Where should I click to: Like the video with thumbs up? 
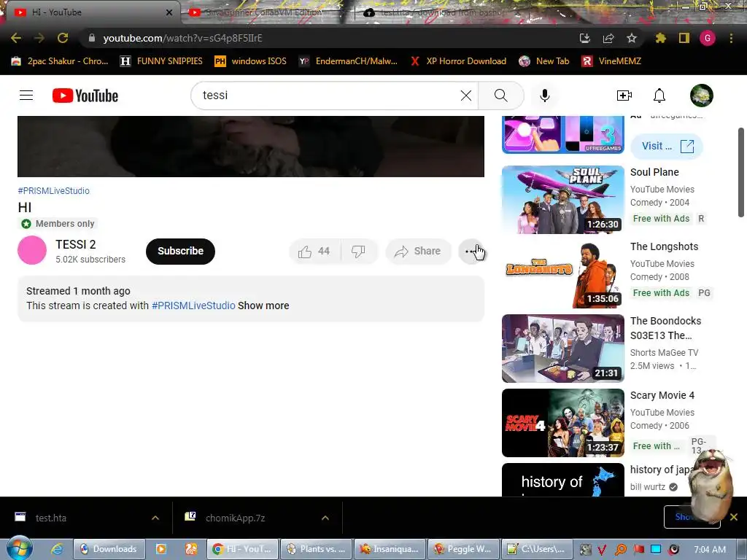pos(315,251)
